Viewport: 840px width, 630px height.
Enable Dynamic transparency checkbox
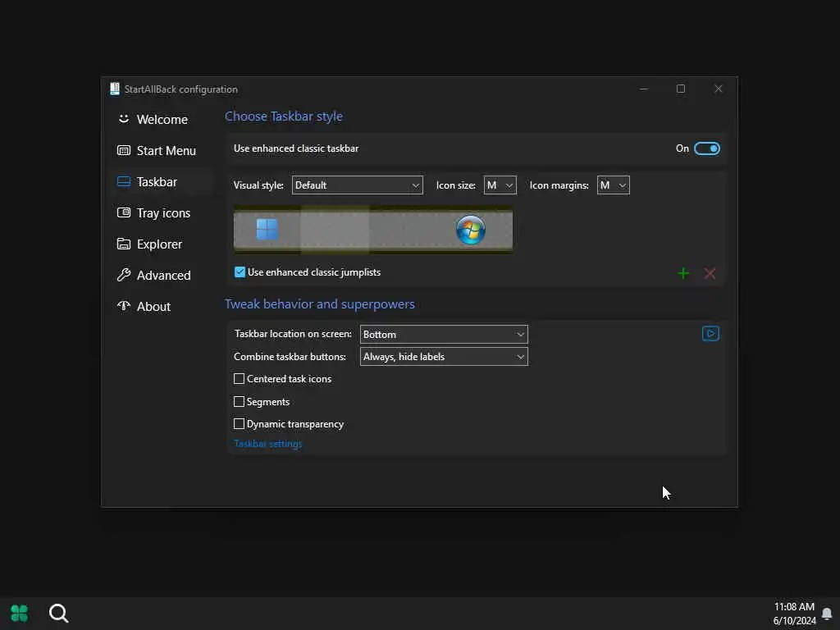click(x=239, y=424)
